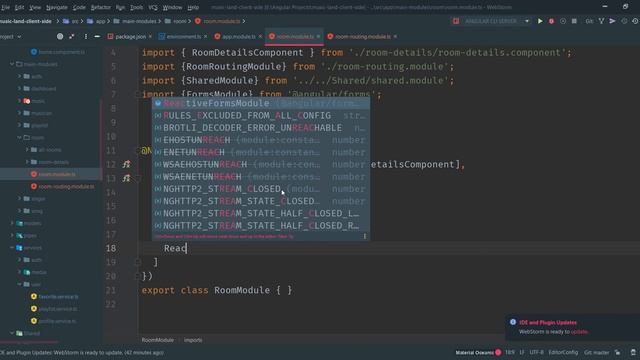This screenshot has height=360, width=640.
Task: Run the Angular CLI Server configuration
Action: click(540, 21)
